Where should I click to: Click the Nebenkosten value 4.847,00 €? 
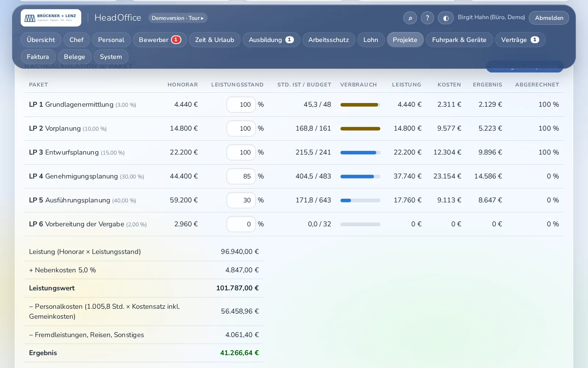tap(242, 270)
